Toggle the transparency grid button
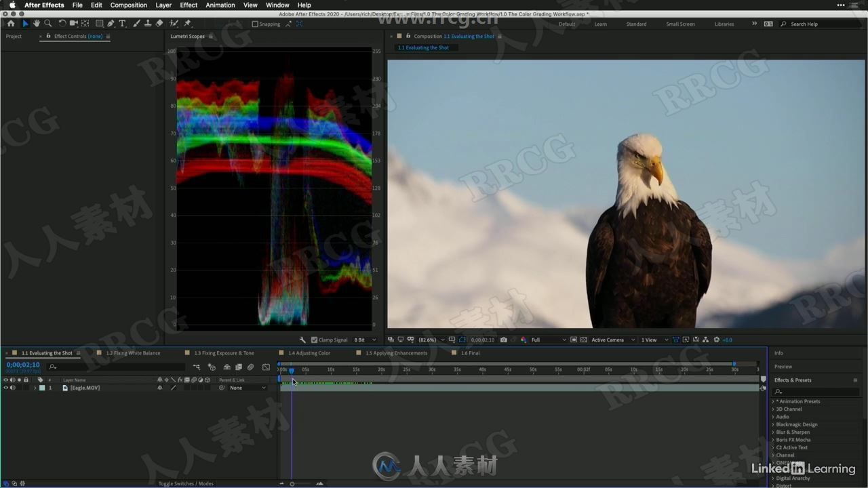This screenshot has width=868, height=488. coord(583,340)
